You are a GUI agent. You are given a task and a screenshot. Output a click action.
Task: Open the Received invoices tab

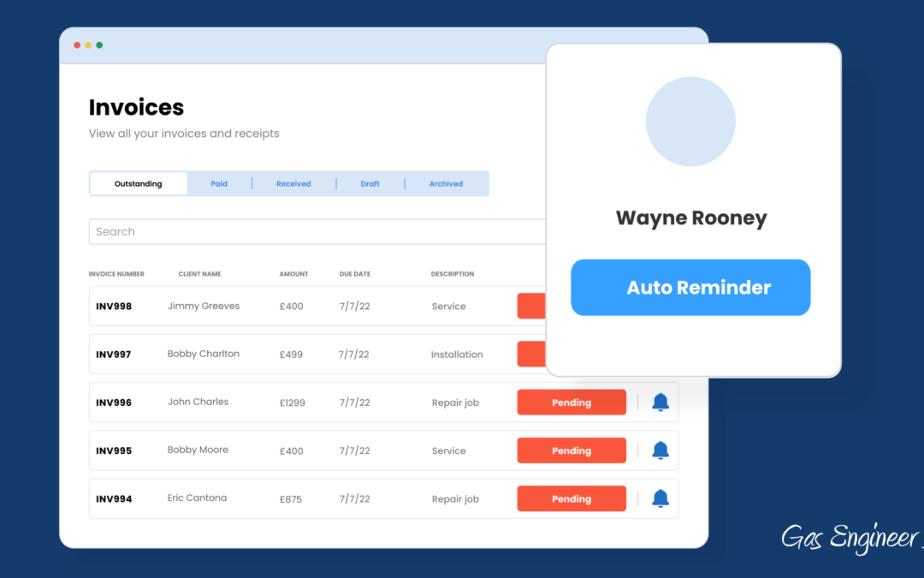click(293, 184)
